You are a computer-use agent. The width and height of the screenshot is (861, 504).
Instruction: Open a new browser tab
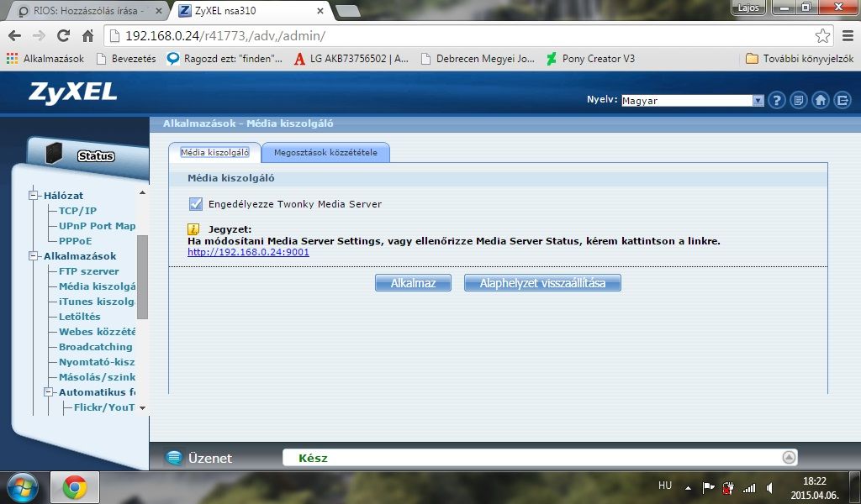click(347, 10)
